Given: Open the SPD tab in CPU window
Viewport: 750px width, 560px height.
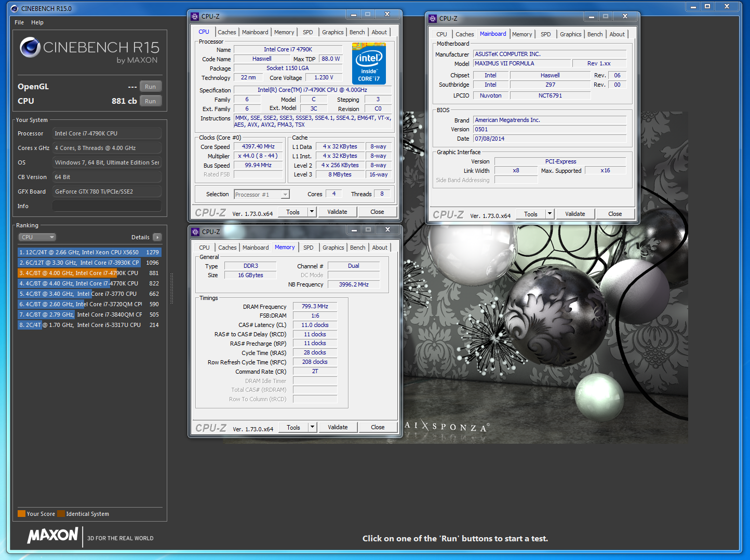Looking at the screenshot, I should coord(308,32).
